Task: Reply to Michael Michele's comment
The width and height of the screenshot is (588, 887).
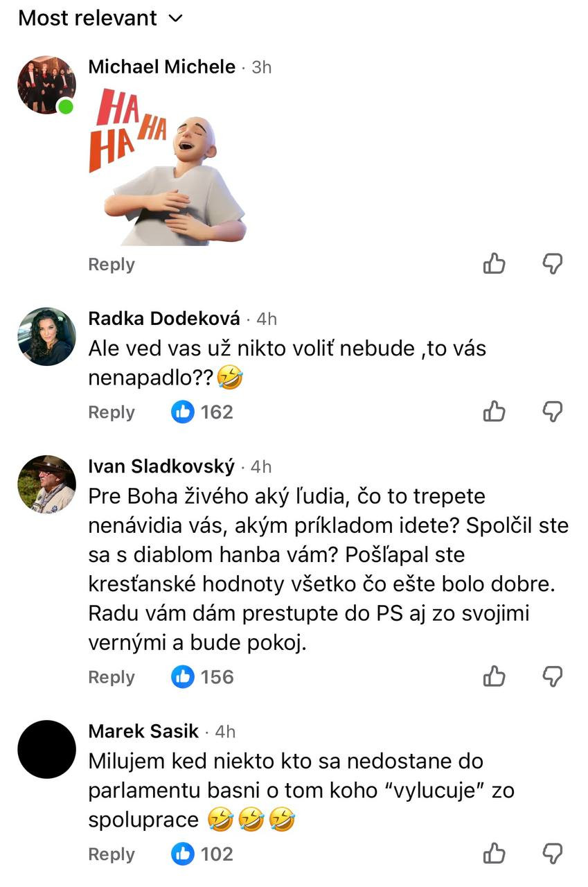Action: point(112,265)
